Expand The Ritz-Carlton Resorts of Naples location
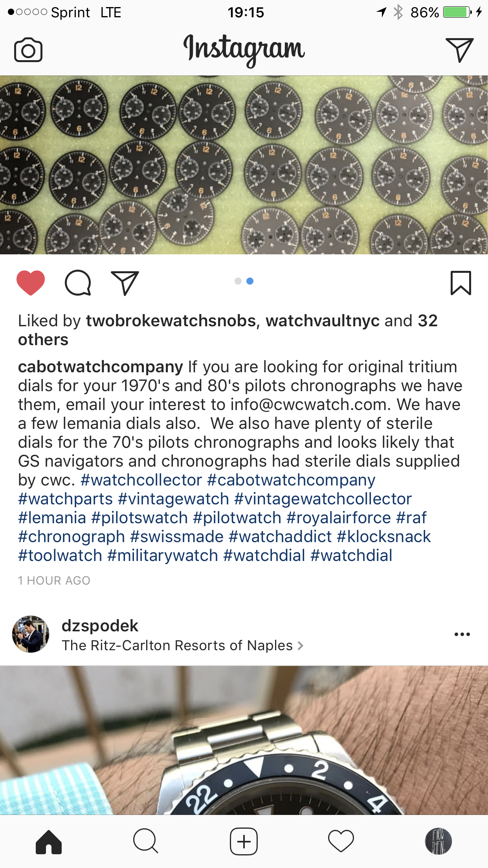Viewport: 488px width, 868px height. 182,645
